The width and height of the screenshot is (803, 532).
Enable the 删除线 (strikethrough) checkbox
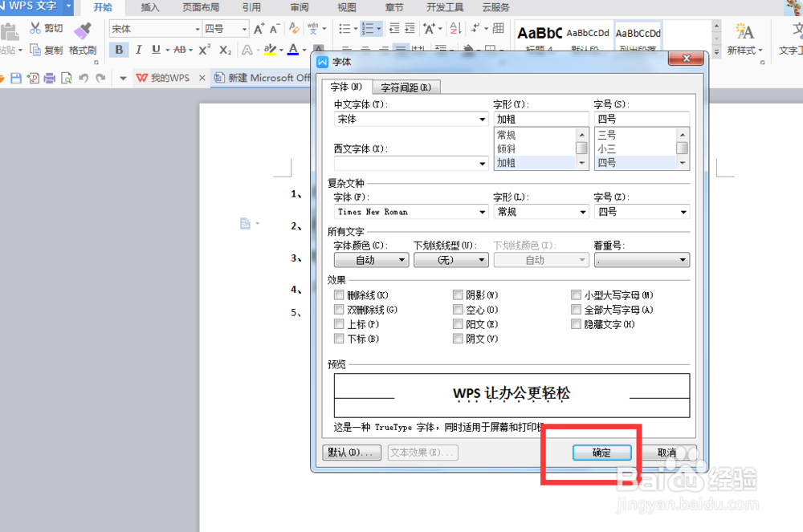pos(339,295)
